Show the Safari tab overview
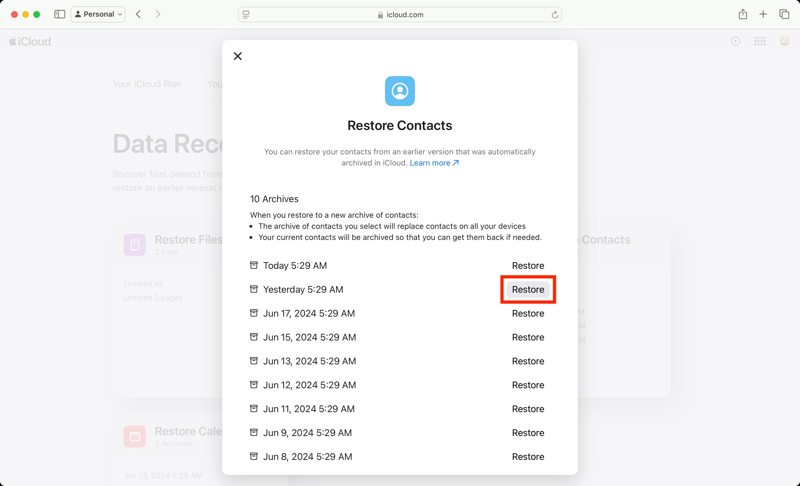The height and width of the screenshot is (486, 800). [x=784, y=14]
